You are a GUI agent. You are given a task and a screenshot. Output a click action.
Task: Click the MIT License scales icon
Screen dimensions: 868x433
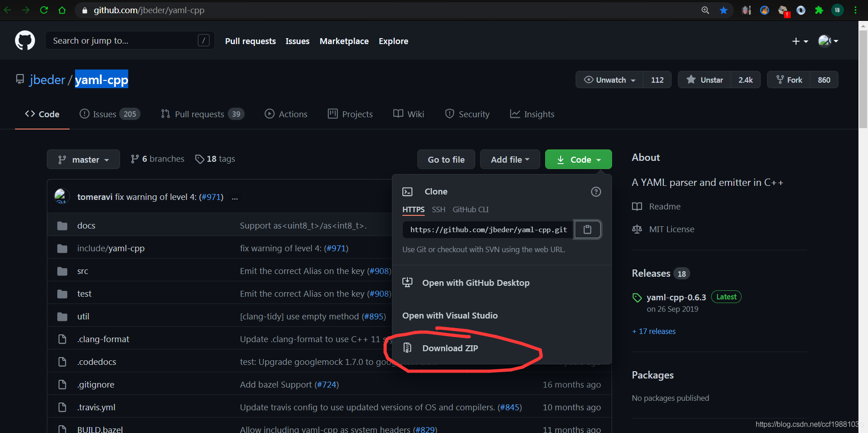point(637,229)
